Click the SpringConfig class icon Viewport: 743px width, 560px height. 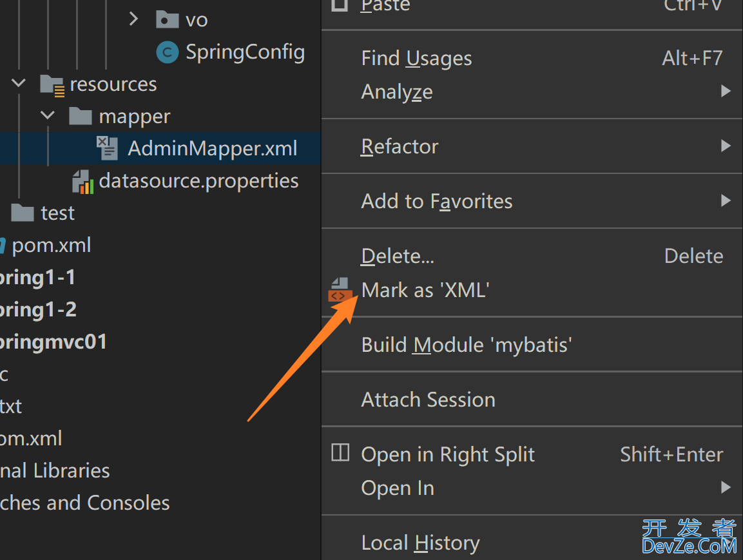tap(168, 52)
